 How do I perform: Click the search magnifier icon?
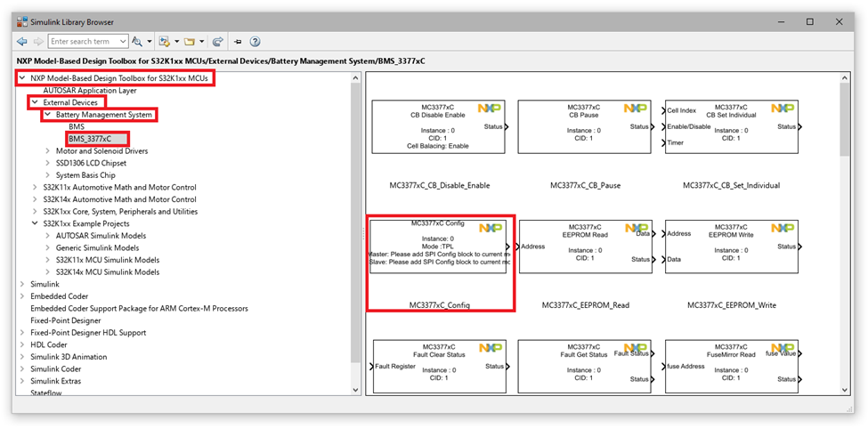click(x=137, y=42)
